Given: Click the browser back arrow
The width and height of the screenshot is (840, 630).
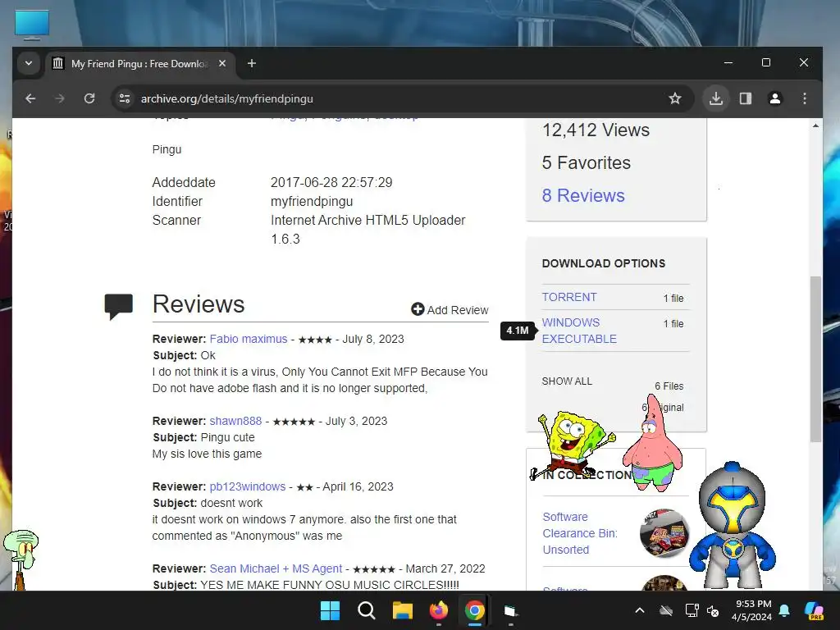Looking at the screenshot, I should (x=30, y=98).
